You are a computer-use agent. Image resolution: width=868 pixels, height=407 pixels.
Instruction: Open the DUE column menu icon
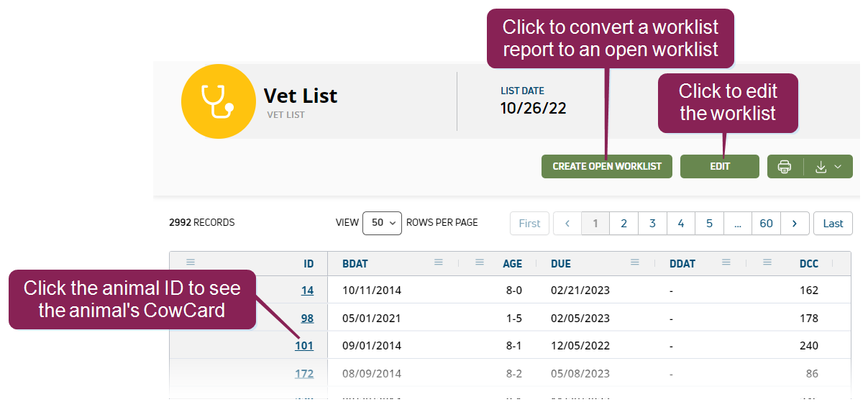pyautogui.click(x=635, y=262)
